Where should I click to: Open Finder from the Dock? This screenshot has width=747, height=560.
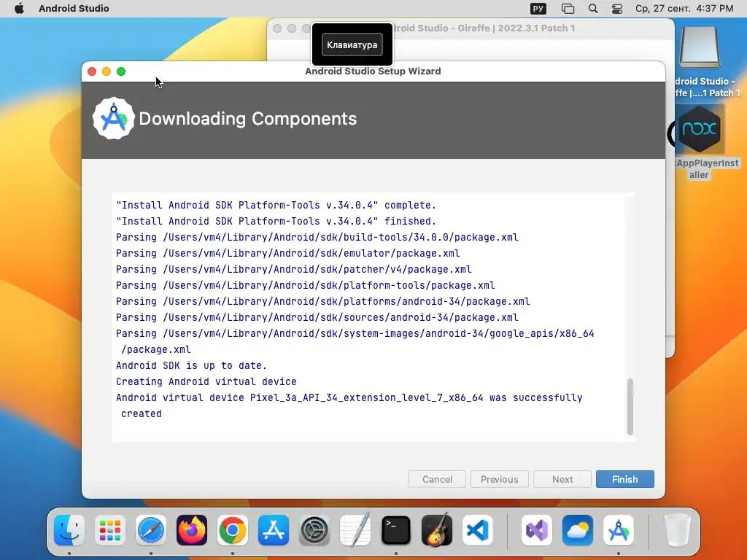point(69,530)
